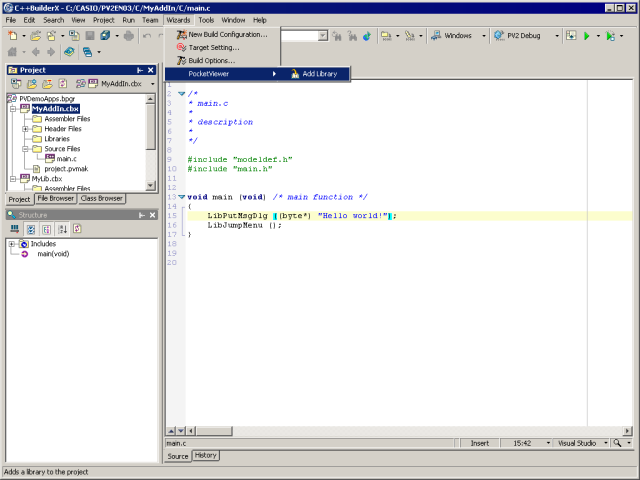Collapse the Source Files folder node
The height and width of the screenshot is (480, 640).
(25, 149)
